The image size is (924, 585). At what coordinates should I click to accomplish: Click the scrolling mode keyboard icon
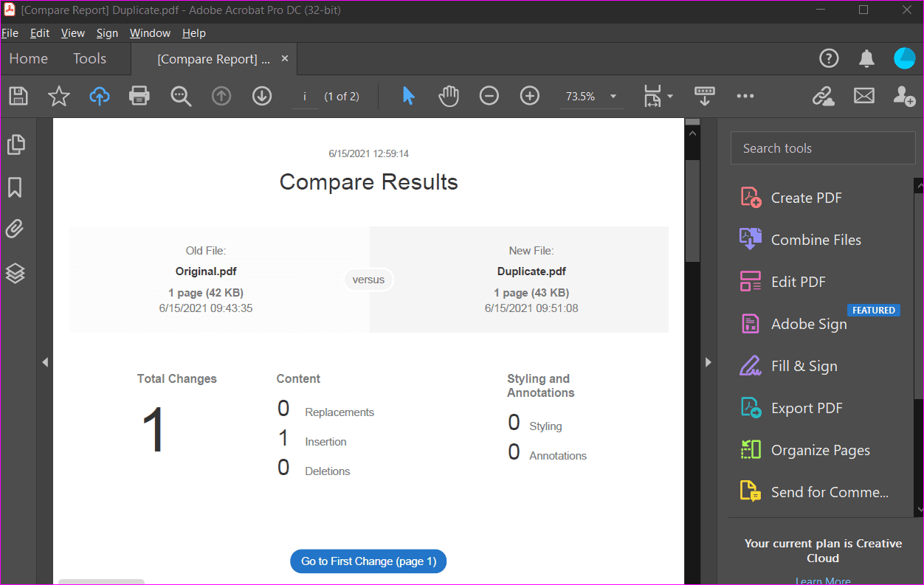(705, 96)
